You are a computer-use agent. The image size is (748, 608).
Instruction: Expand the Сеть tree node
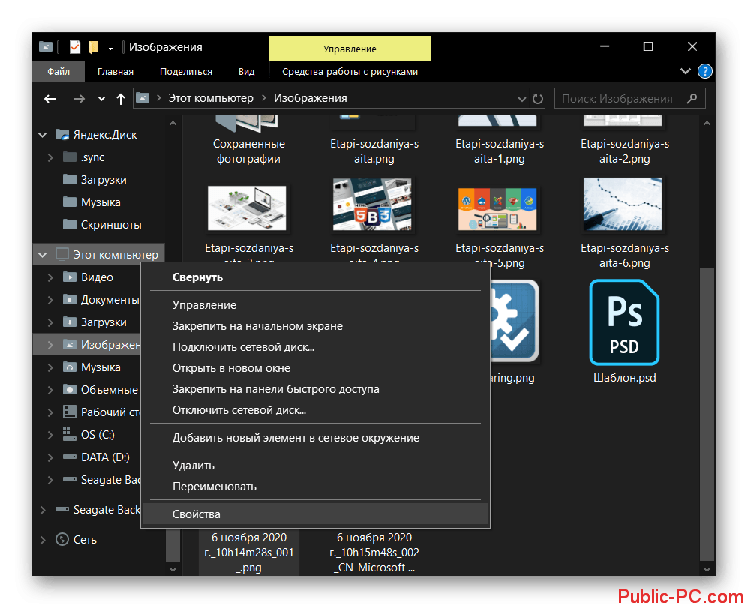click(43, 540)
